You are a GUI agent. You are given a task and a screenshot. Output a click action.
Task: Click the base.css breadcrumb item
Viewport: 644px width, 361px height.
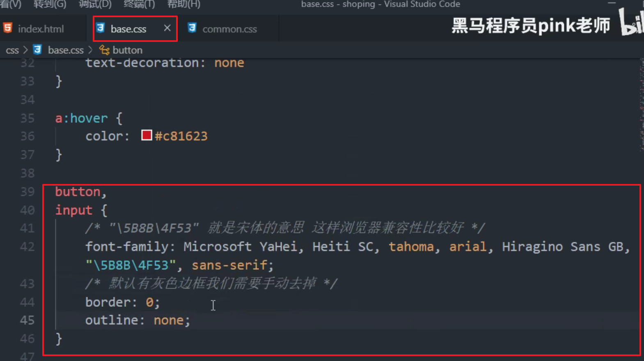(x=66, y=50)
